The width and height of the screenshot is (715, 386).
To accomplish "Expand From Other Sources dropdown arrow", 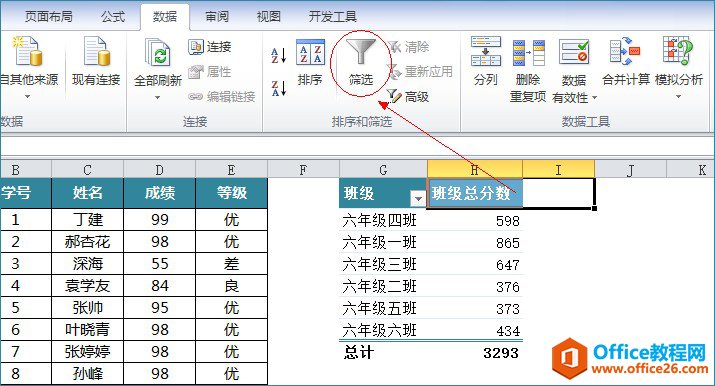I will (27, 96).
